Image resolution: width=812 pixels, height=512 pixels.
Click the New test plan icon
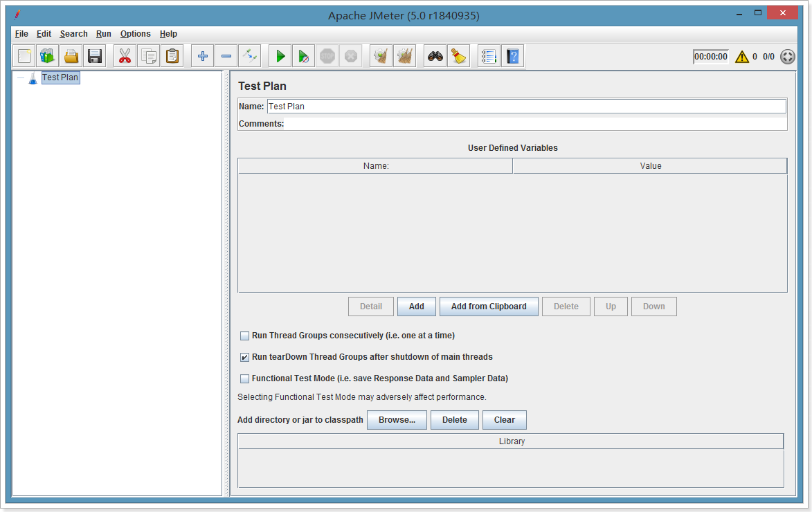click(24, 56)
